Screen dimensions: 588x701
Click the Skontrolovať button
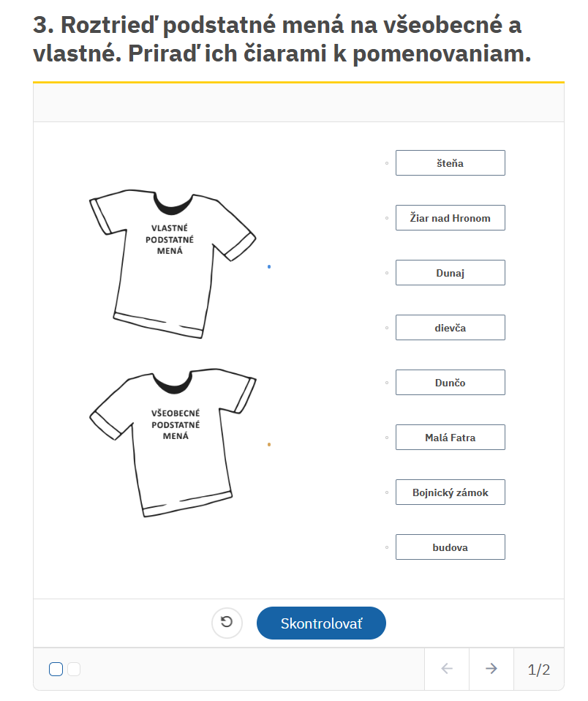click(x=321, y=623)
